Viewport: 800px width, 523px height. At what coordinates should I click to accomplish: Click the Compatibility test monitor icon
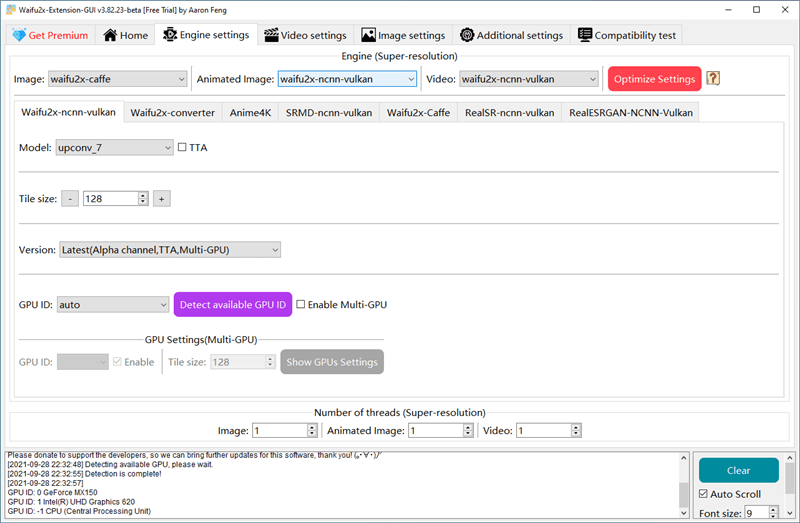tap(585, 35)
